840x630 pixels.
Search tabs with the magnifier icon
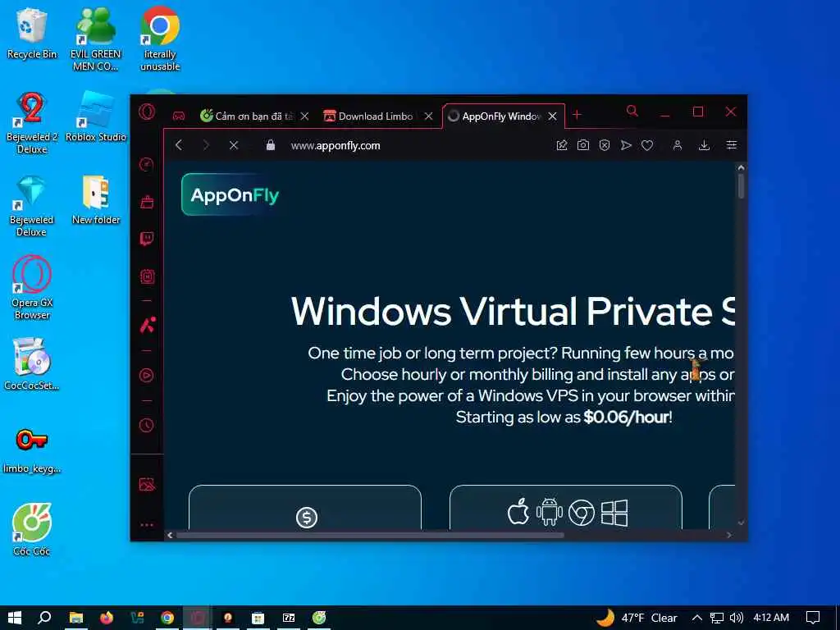[x=632, y=111]
